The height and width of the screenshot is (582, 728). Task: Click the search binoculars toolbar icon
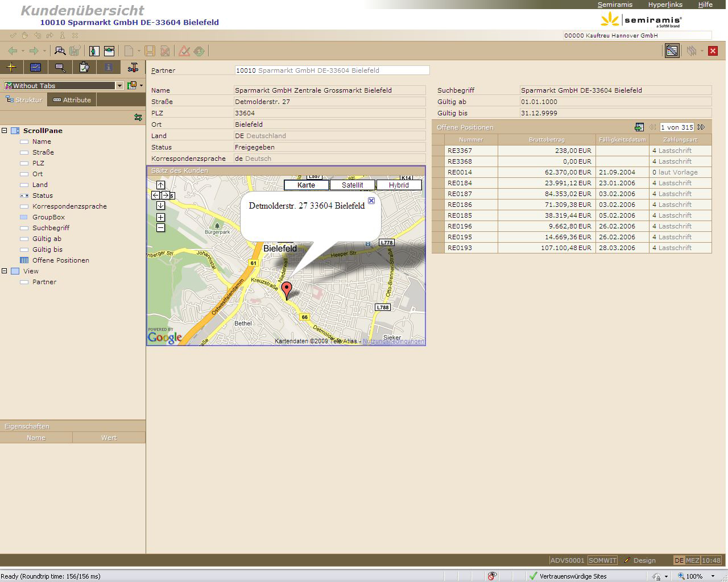tap(60, 51)
